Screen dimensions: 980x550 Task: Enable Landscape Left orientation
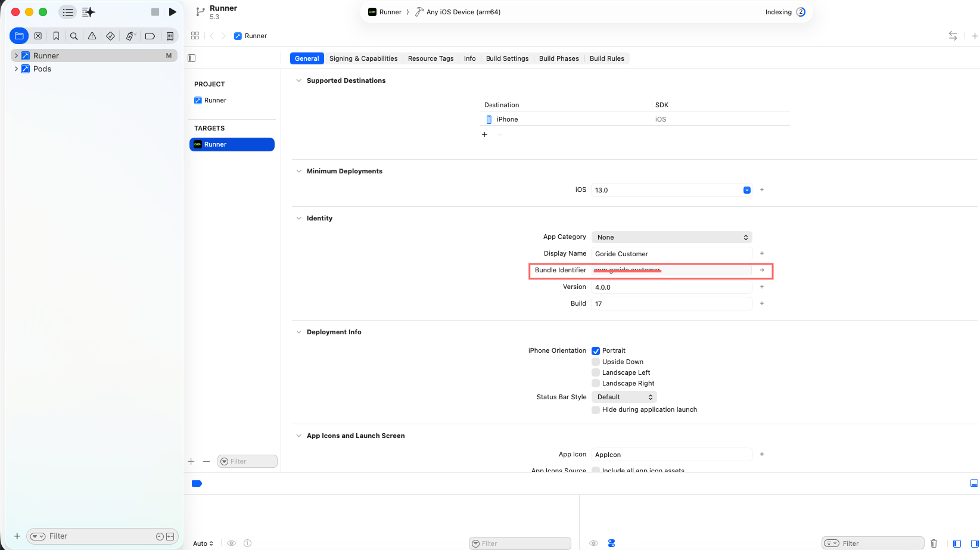click(x=596, y=372)
